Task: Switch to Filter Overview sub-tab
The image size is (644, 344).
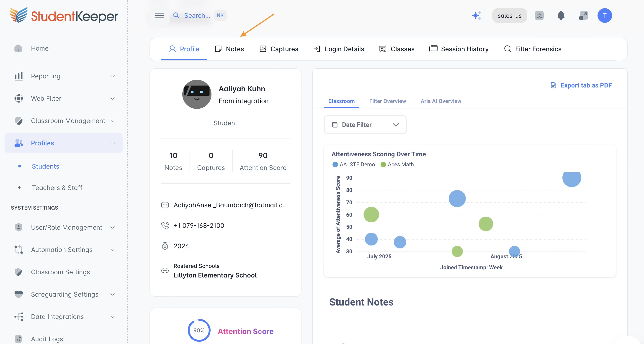Action: pyautogui.click(x=387, y=101)
